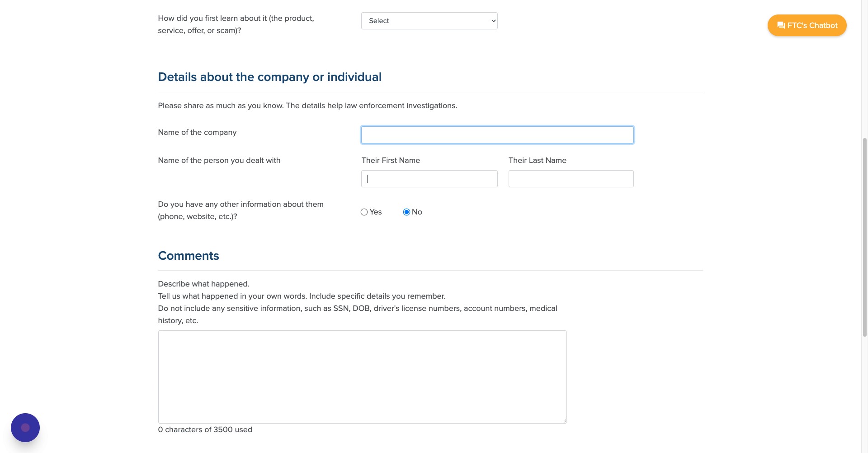Click the 'Their Last Name' label
This screenshot has height=453, width=868.
click(537, 160)
